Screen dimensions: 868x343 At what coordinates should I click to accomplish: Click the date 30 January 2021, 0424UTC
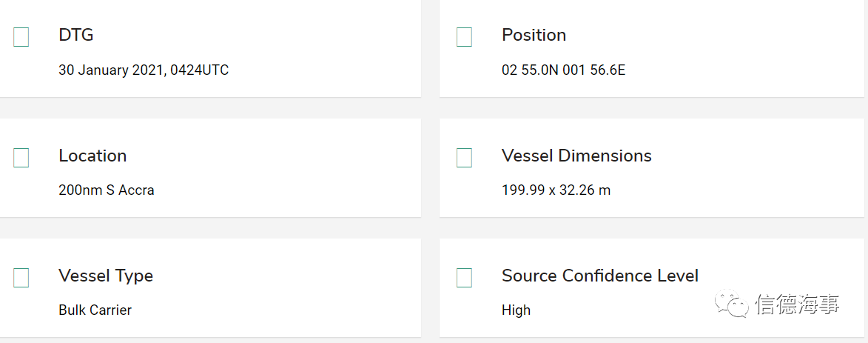pos(144,70)
